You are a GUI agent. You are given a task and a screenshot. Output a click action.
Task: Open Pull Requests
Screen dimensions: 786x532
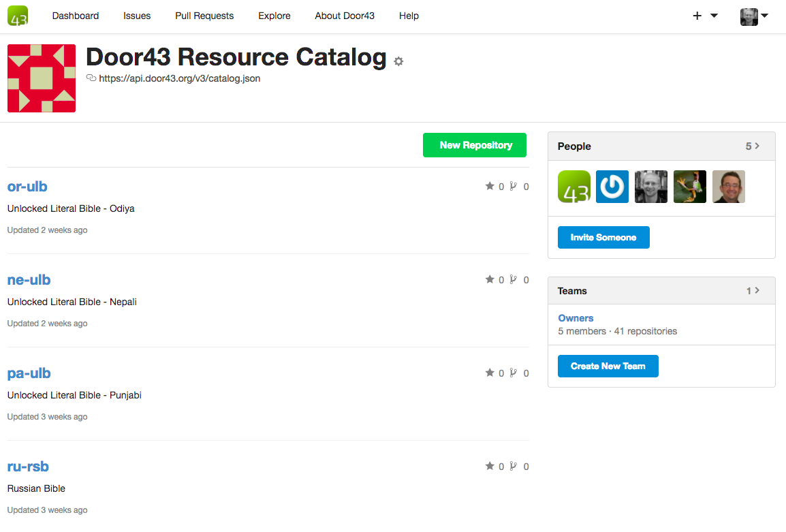pyautogui.click(x=204, y=16)
